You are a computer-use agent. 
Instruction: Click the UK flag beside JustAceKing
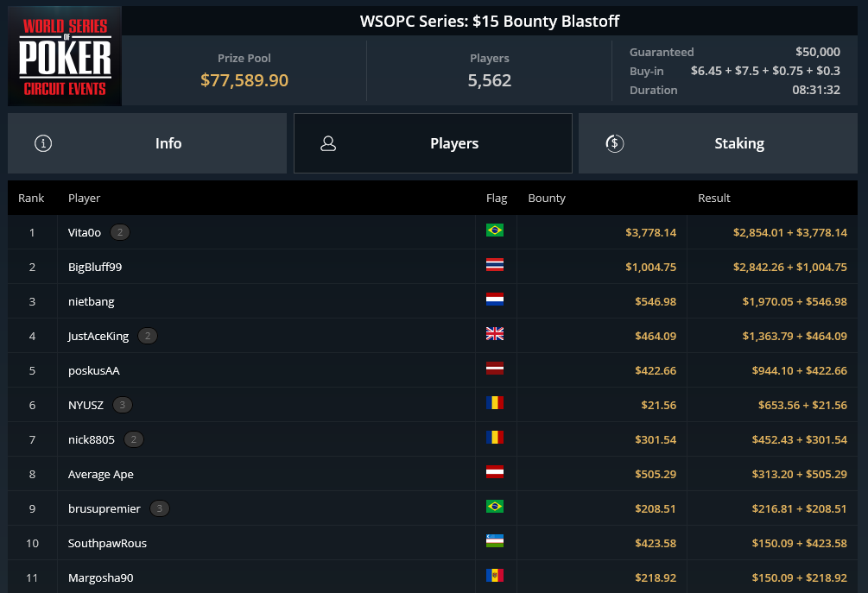pos(495,333)
